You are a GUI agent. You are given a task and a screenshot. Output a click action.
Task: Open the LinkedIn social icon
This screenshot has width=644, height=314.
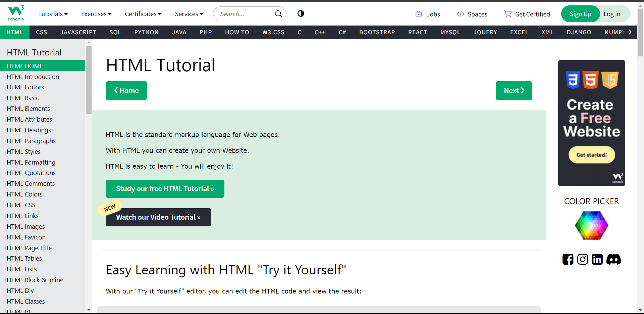(x=597, y=259)
